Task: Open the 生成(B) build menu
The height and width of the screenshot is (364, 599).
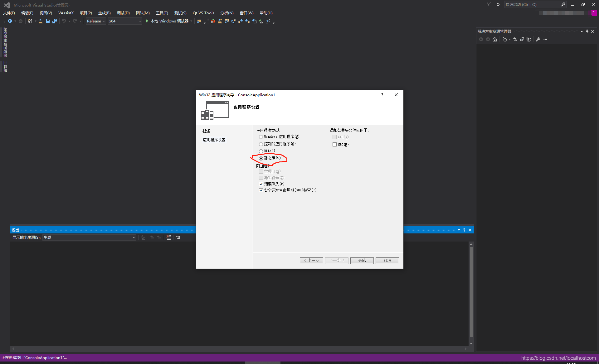Action: click(104, 13)
